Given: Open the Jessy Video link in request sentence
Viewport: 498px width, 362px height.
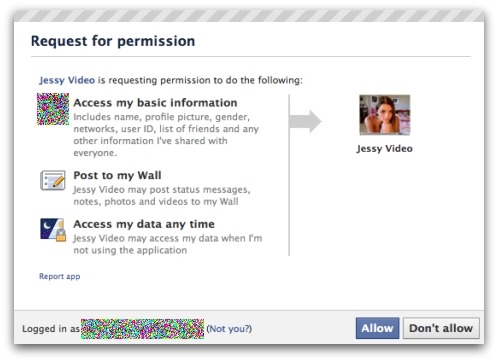Looking at the screenshot, I should pyautogui.click(x=67, y=80).
